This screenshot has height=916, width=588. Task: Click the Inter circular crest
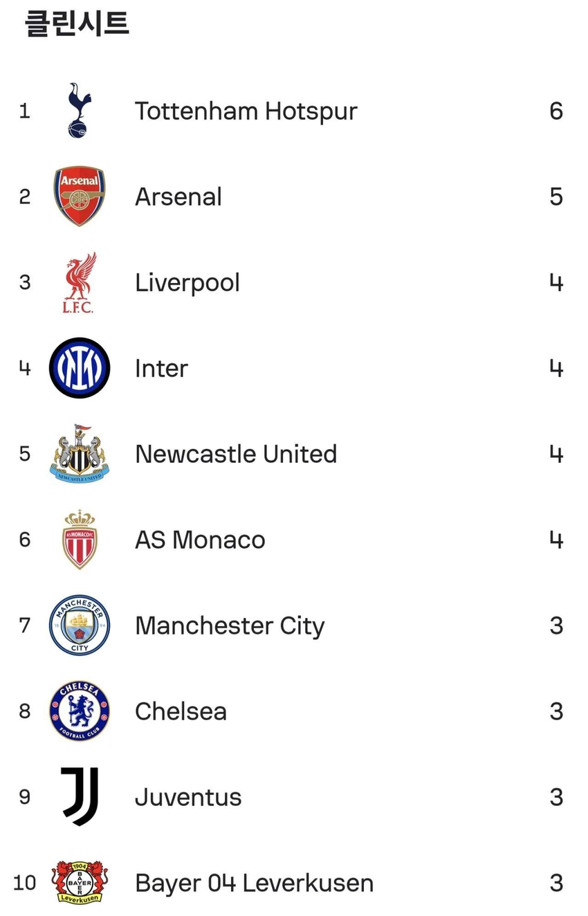[80, 368]
